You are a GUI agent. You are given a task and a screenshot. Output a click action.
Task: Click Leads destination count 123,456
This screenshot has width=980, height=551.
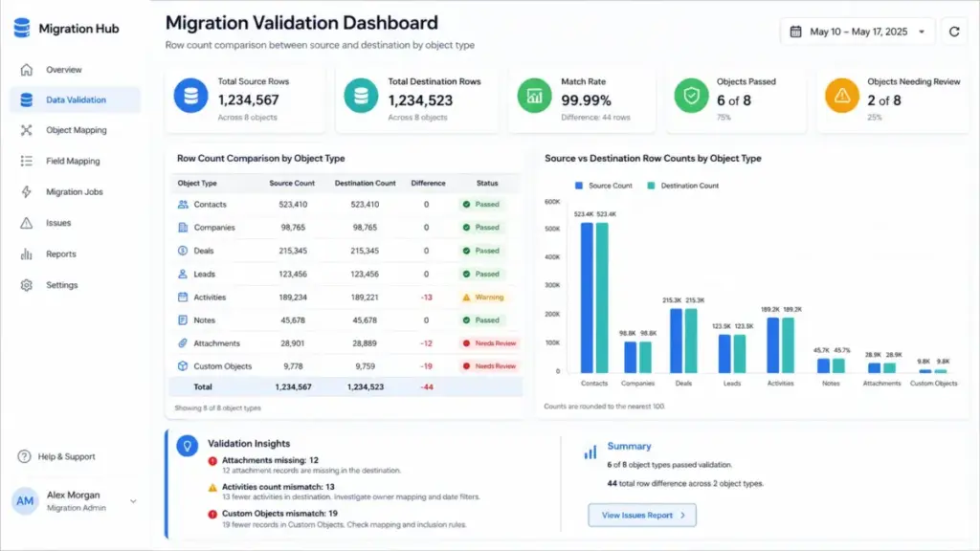click(x=365, y=274)
